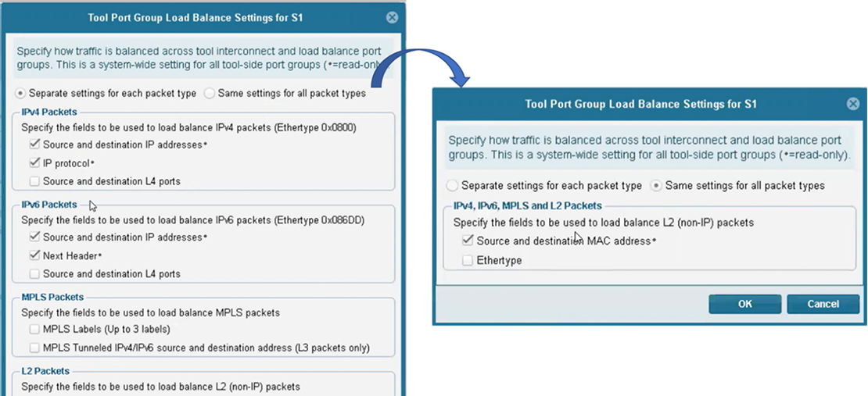Close the dialog containing the OK button
This screenshot has width=868, height=396.
[852, 104]
